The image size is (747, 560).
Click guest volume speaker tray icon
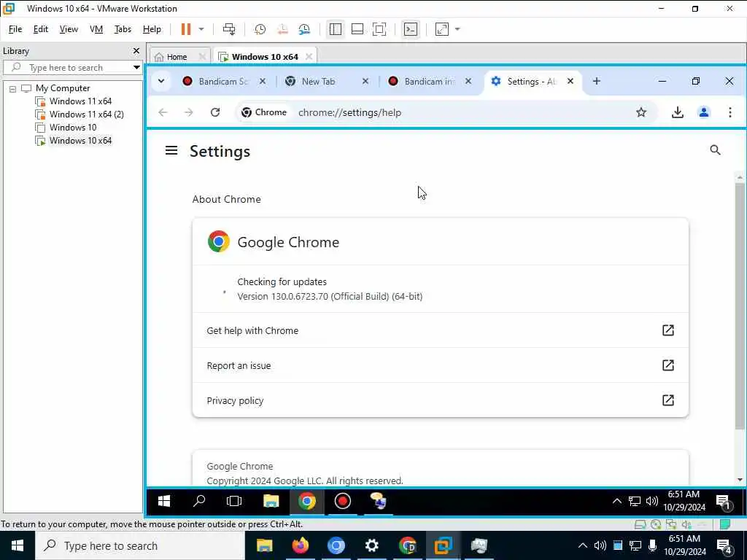651,501
